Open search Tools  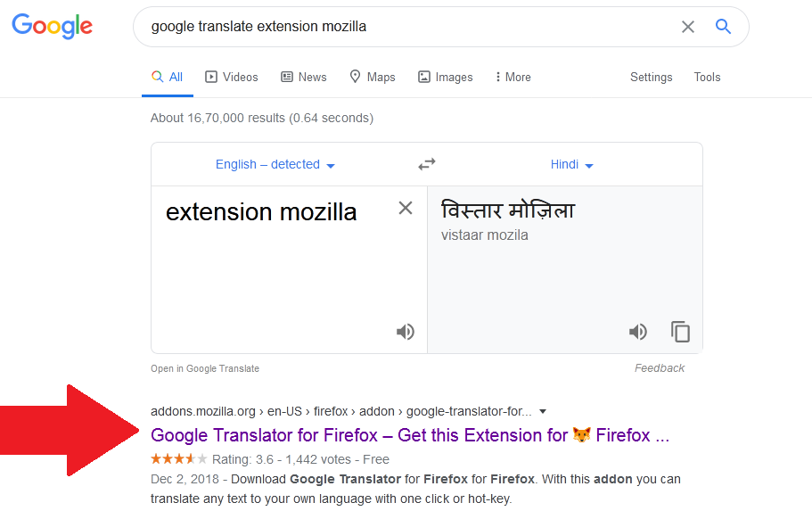(707, 77)
